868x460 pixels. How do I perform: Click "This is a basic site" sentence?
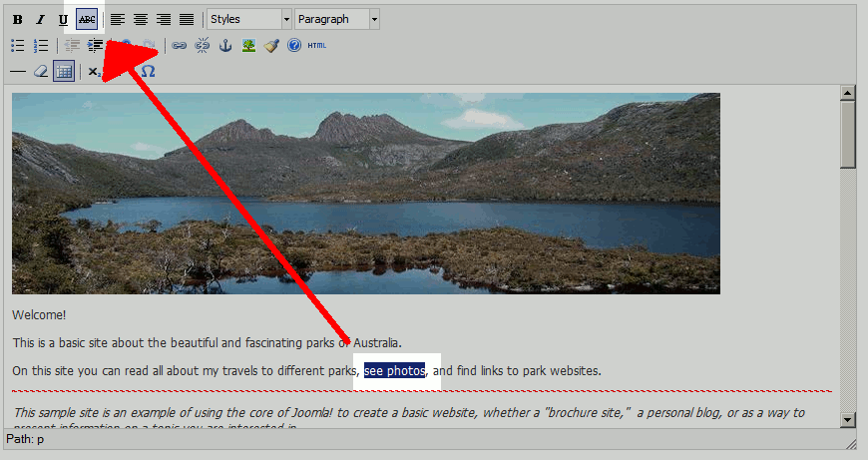208,342
